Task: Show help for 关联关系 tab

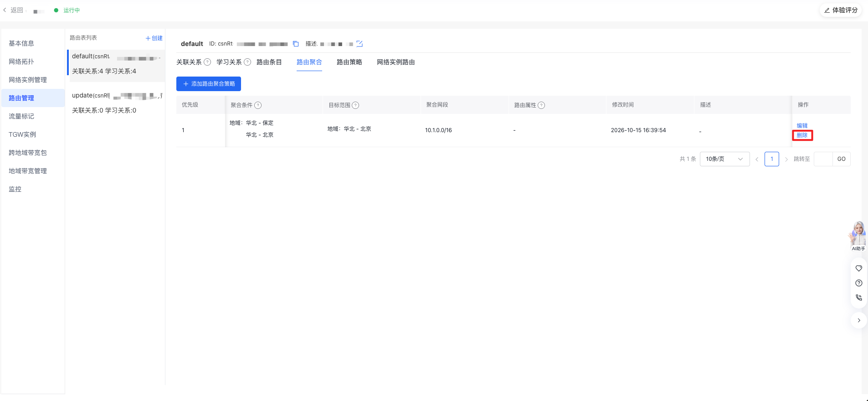Action: coord(207,62)
